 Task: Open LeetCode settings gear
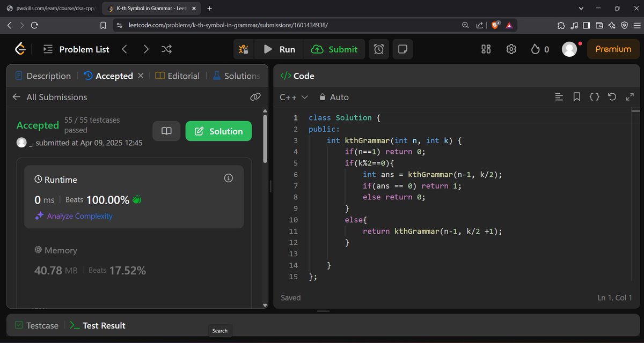click(x=511, y=49)
